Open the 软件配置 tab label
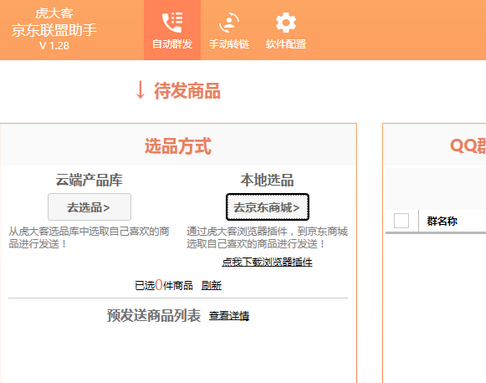The width and height of the screenshot is (486, 383). pos(286,44)
